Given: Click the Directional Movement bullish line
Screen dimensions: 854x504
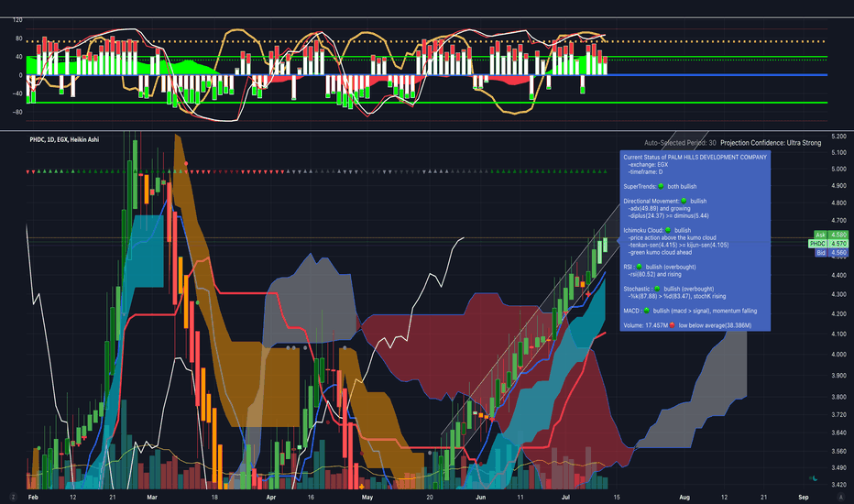Looking at the screenshot, I should coord(665,201).
